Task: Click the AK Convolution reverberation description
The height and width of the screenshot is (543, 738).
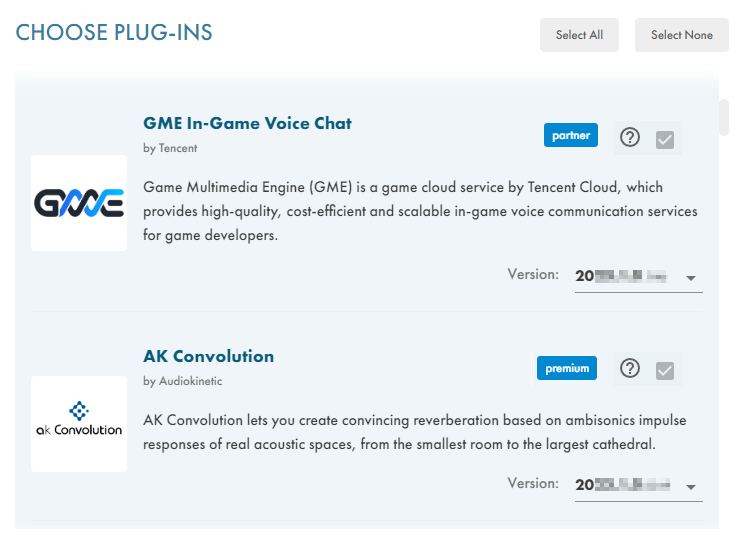Action: 415,432
